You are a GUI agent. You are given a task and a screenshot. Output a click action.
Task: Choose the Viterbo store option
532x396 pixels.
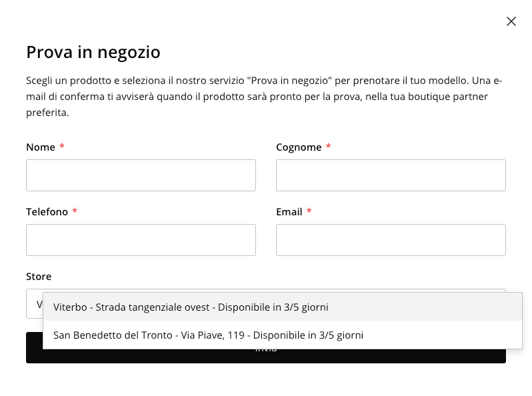(x=191, y=307)
